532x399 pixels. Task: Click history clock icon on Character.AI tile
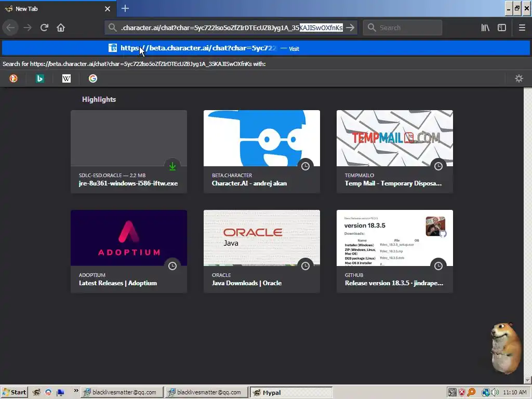coord(305,166)
